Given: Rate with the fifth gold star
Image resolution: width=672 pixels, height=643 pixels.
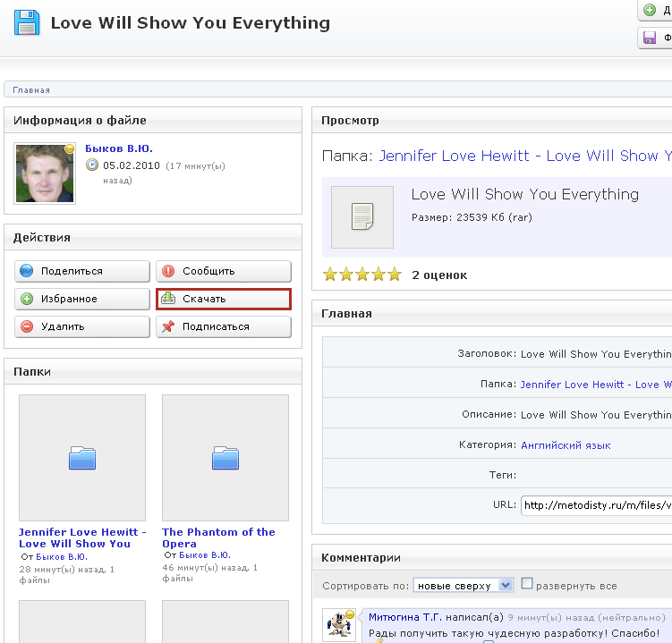Looking at the screenshot, I should [395, 275].
